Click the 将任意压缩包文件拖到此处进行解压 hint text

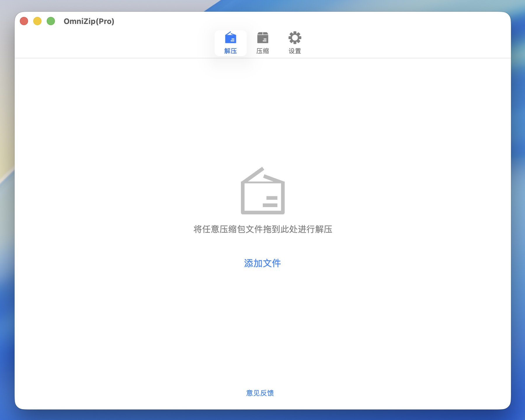[262, 229]
